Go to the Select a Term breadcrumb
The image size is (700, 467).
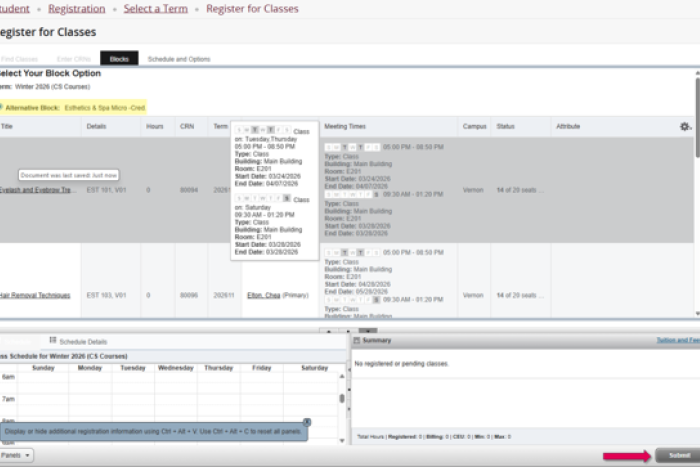156,8
